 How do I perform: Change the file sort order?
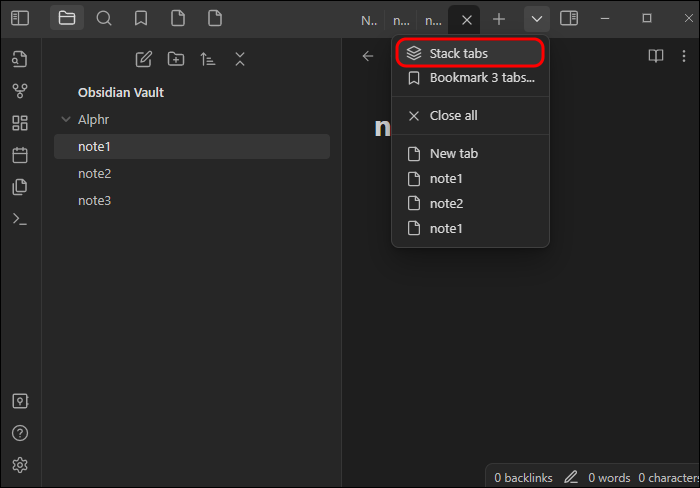pyautogui.click(x=208, y=59)
